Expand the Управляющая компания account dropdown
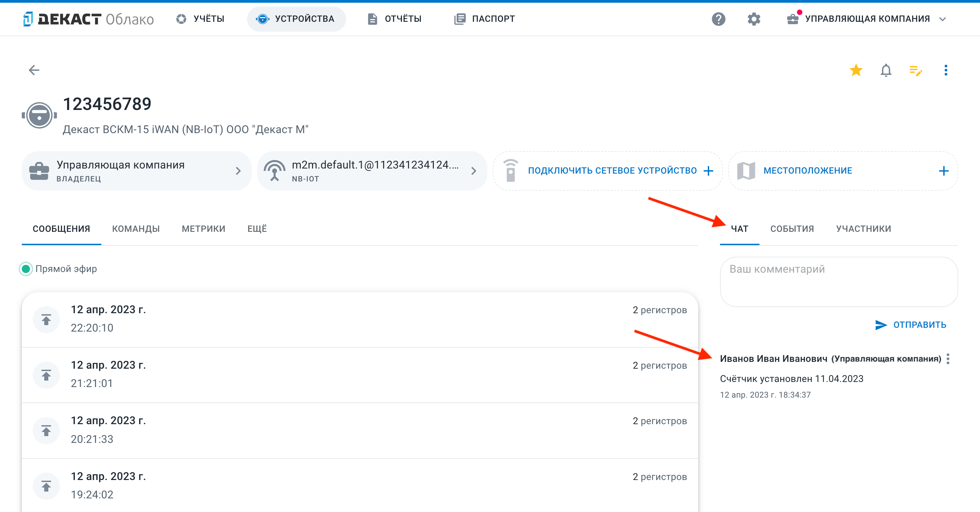The height and width of the screenshot is (512, 980). pyautogui.click(x=866, y=19)
